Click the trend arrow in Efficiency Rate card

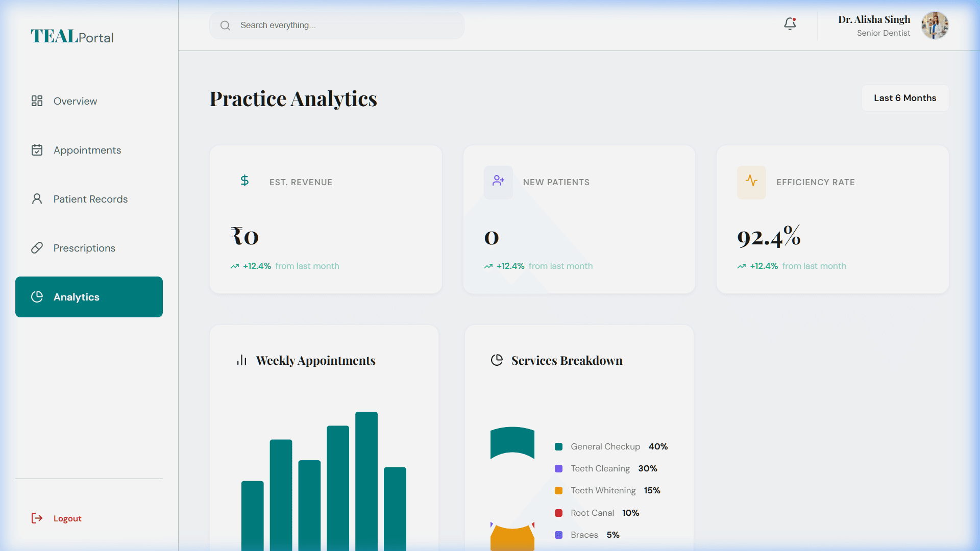coord(741,266)
